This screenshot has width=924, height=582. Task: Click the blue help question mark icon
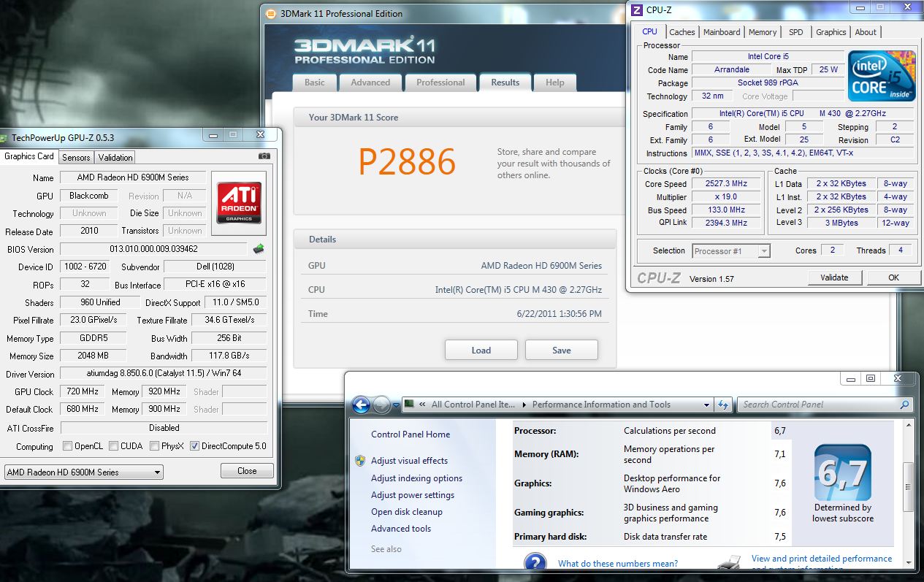(535, 562)
